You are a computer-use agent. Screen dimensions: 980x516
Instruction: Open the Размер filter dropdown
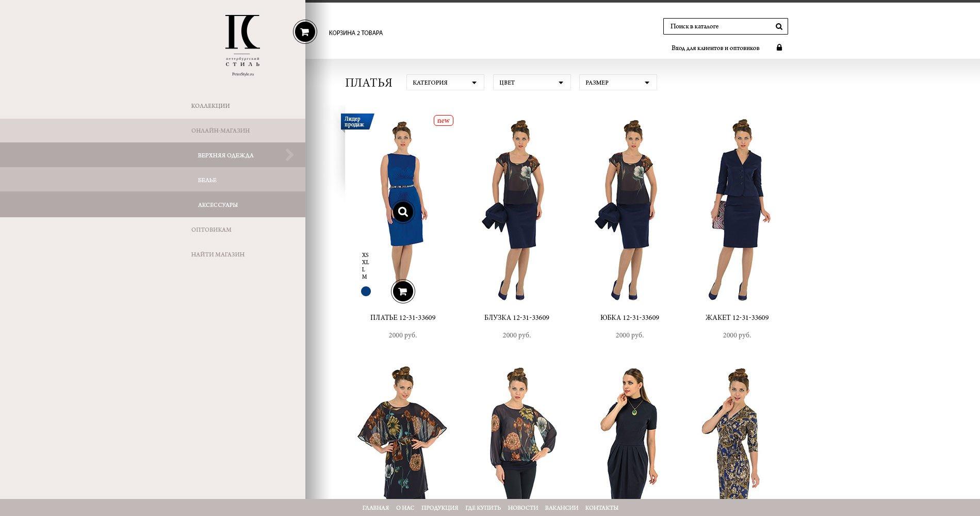618,83
